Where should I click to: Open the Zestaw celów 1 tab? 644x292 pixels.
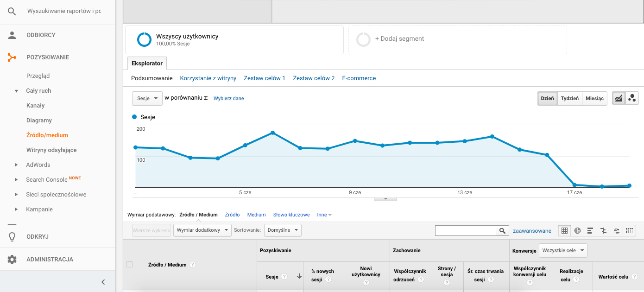[264, 78]
